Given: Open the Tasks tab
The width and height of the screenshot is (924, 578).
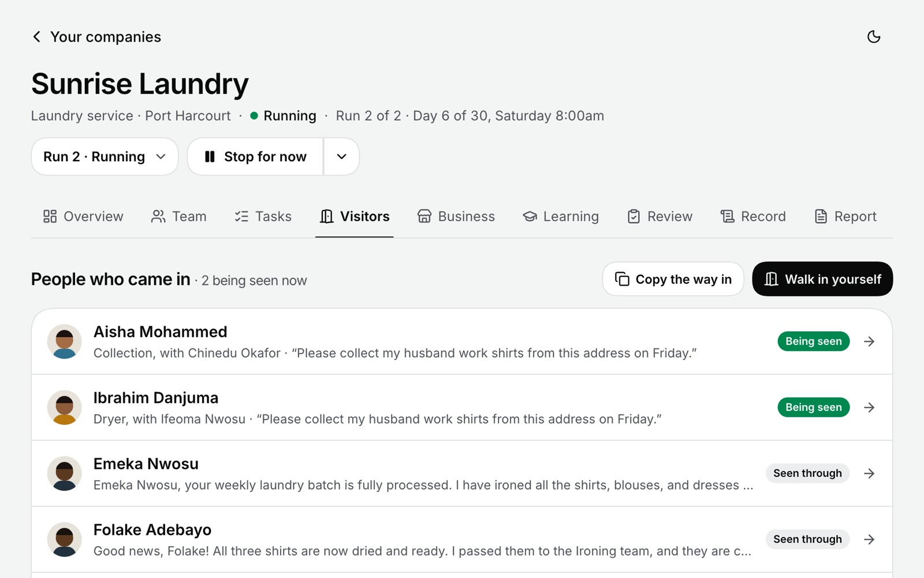Looking at the screenshot, I should coord(263,216).
